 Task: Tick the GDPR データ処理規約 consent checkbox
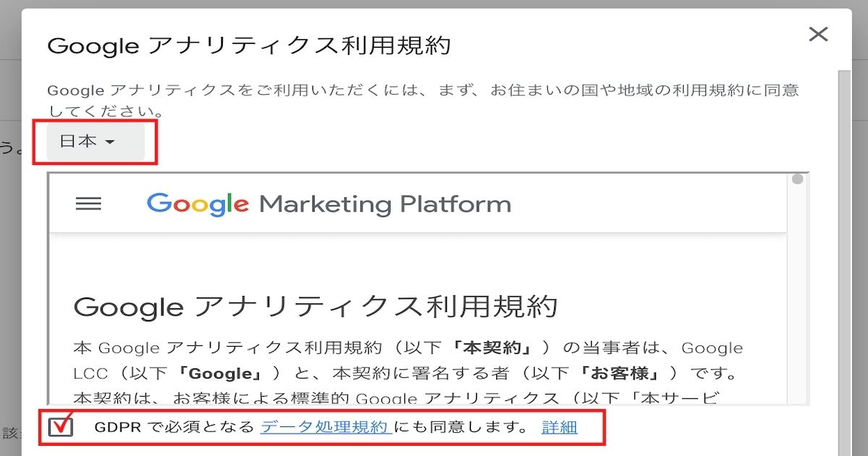(x=61, y=427)
